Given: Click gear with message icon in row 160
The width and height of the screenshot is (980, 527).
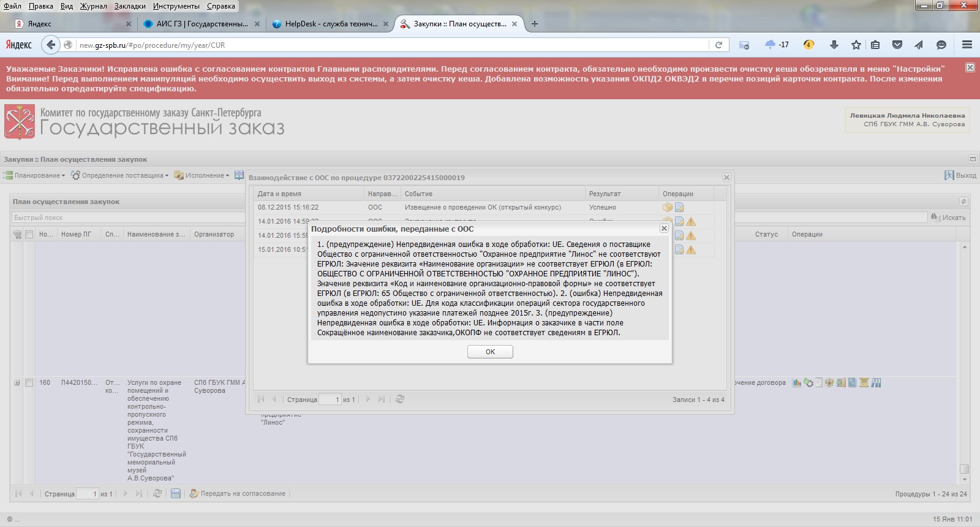Looking at the screenshot, I should [x=809, y=383].
